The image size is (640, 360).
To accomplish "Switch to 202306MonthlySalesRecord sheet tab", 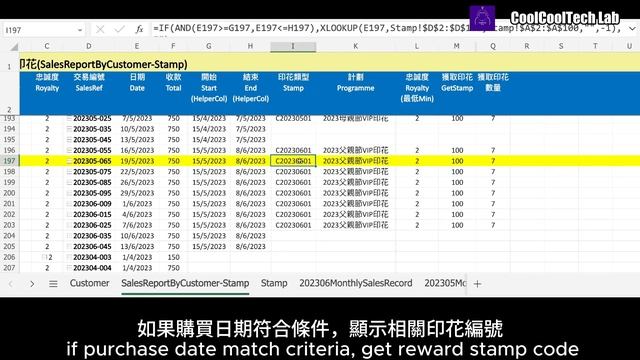I will tap(356, 283).
